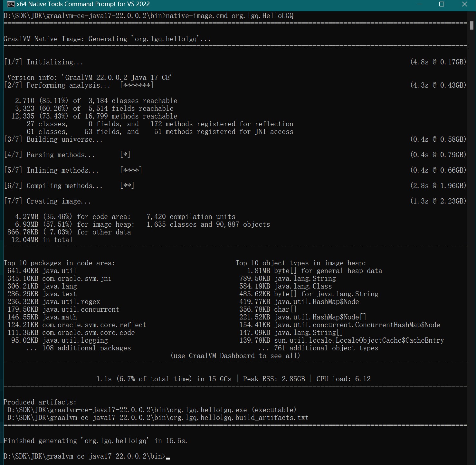Click the bottom command prompt input line
Screen dimensions: 476x465
point(87,456)
